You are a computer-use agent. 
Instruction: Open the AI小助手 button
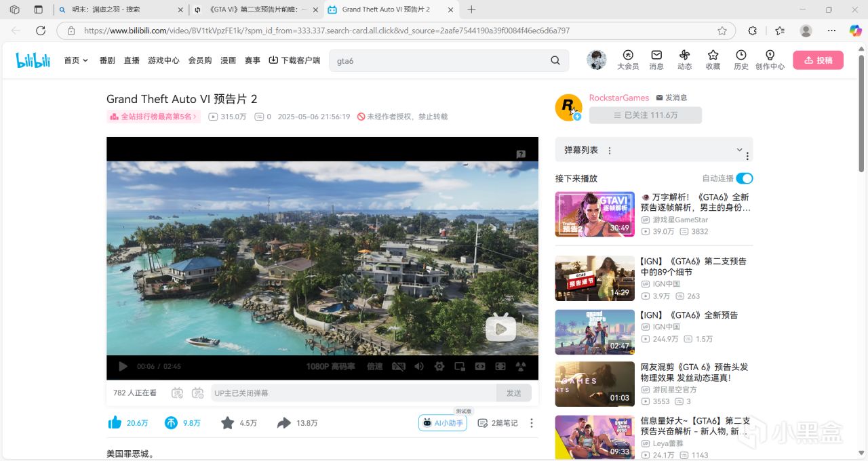coord(443,423)
